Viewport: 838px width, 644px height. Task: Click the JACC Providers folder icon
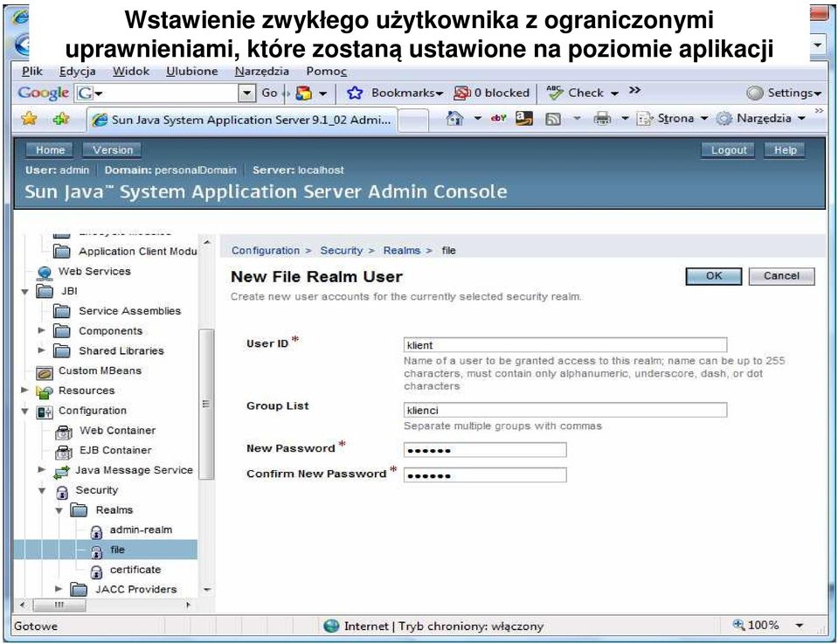pyautogui.click(x=80, y=590)
